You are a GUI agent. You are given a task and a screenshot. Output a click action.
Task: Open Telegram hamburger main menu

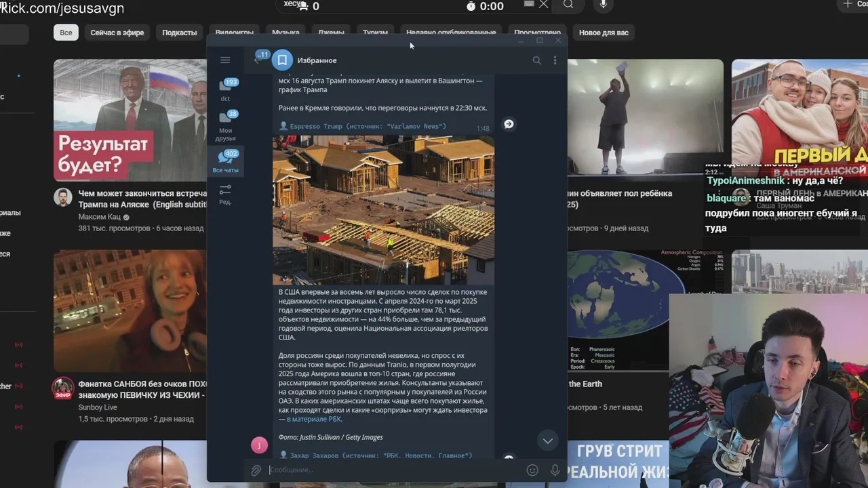pos(225,60)
